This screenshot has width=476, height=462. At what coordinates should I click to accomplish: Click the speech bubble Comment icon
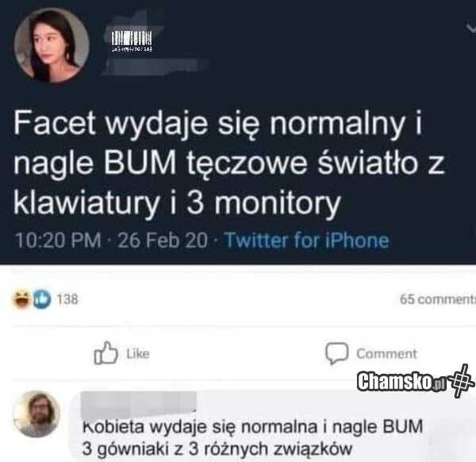click(x=336, y=353)
